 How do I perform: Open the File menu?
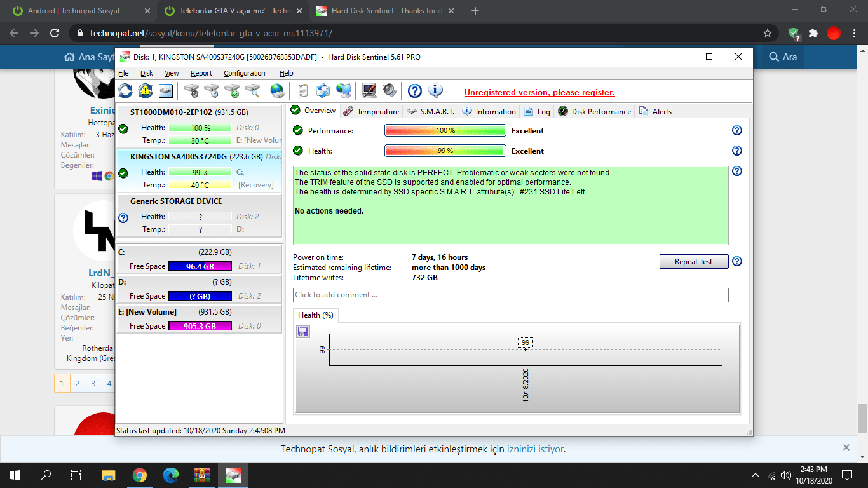coord(123,73)
